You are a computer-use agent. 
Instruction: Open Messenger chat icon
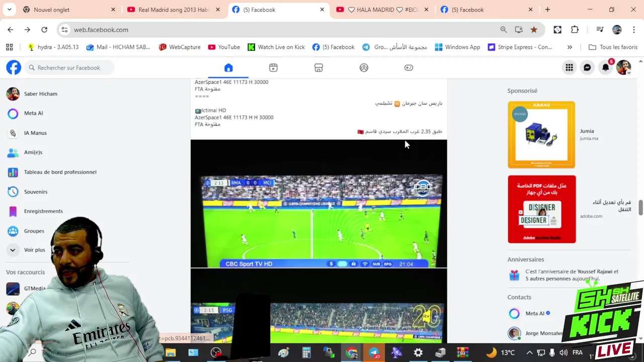[587, 68]
